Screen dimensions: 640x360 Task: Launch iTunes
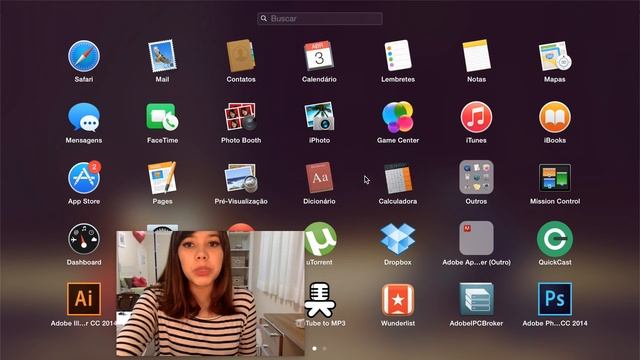pos(476,117)
